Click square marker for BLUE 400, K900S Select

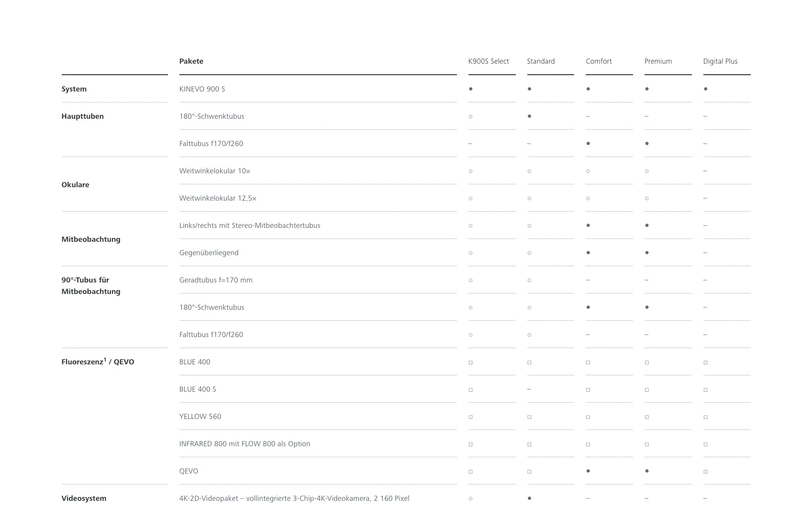tap(471, 362)
